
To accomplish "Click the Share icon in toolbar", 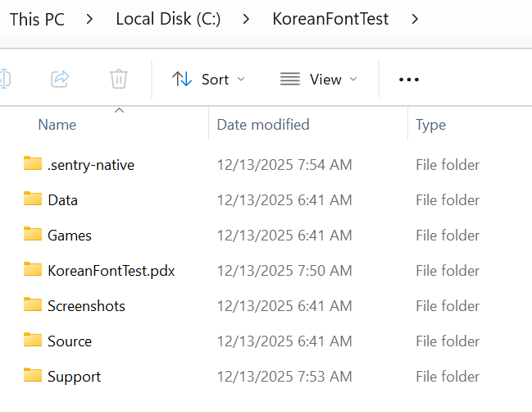I will (60, 79).
